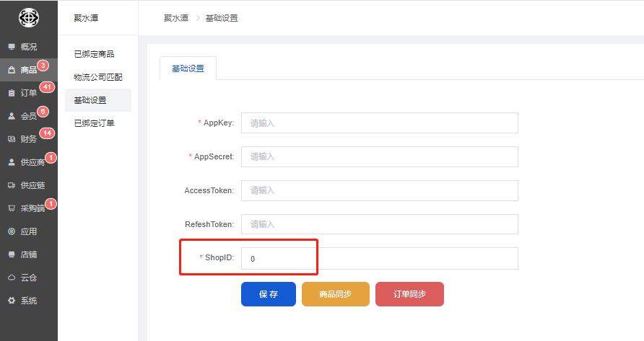Click the 商品 shopping bag icon
Viewport: 644px width, 341px height.
12,70
